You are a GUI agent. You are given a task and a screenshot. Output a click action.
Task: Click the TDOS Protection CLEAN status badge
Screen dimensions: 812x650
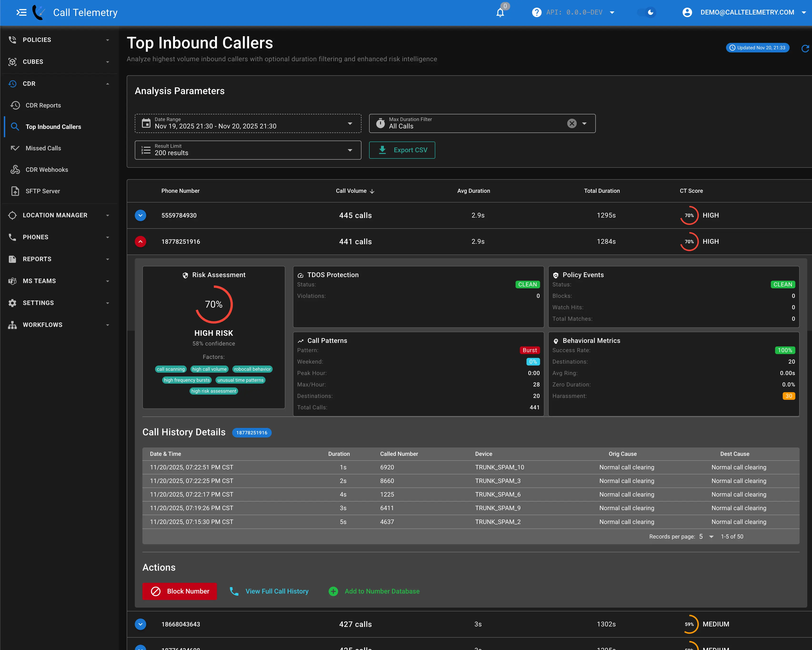(x=528, y=284)
